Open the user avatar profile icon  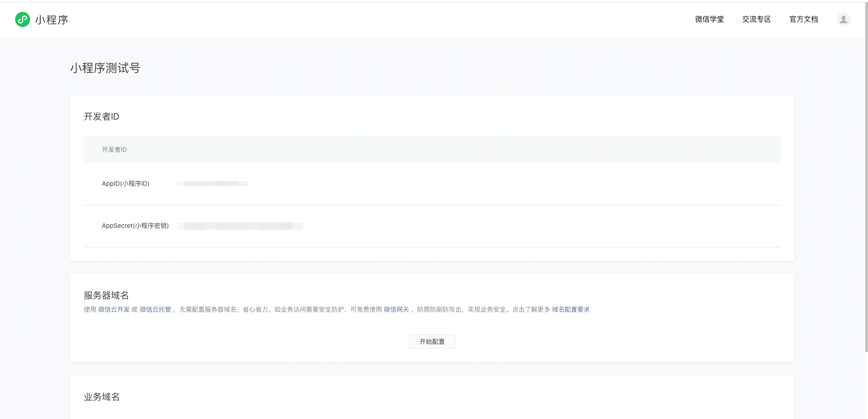(843, 19)
